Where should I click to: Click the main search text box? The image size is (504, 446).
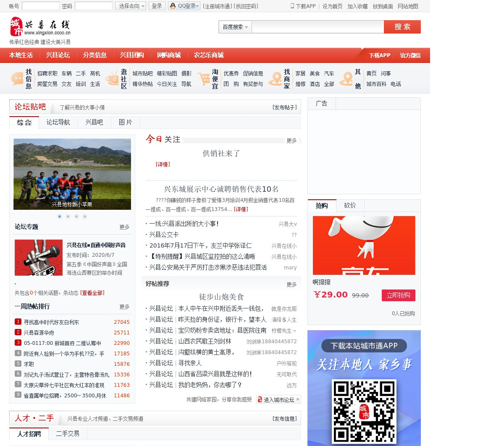click(x=318, y=27)
